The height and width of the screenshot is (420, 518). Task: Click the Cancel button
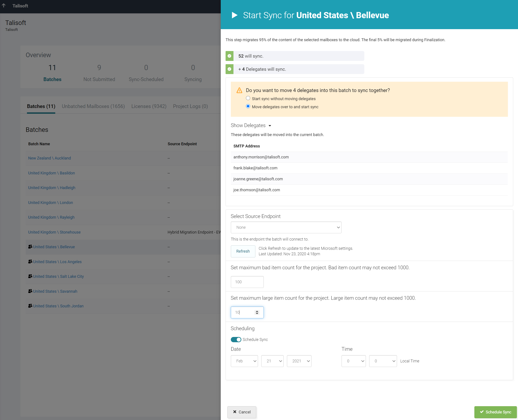coord(242,412)
